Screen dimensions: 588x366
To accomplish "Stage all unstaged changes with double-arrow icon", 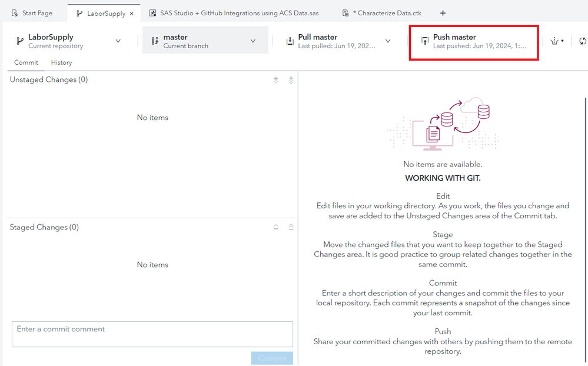I will (291, 79).
